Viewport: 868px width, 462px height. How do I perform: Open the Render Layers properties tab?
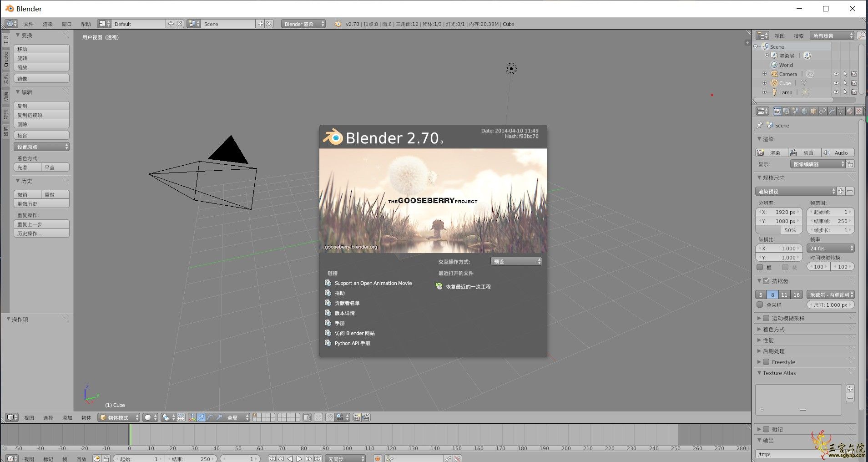tap(786, 111)
